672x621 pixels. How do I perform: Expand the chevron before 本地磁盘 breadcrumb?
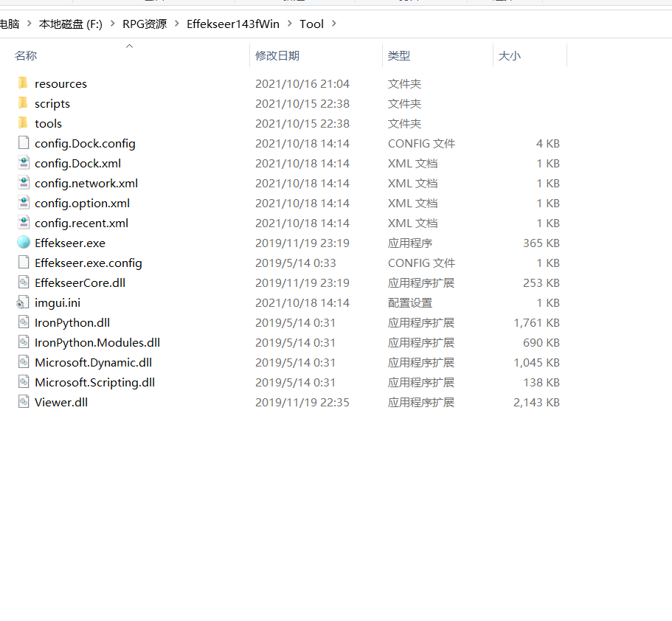[30, 24]
